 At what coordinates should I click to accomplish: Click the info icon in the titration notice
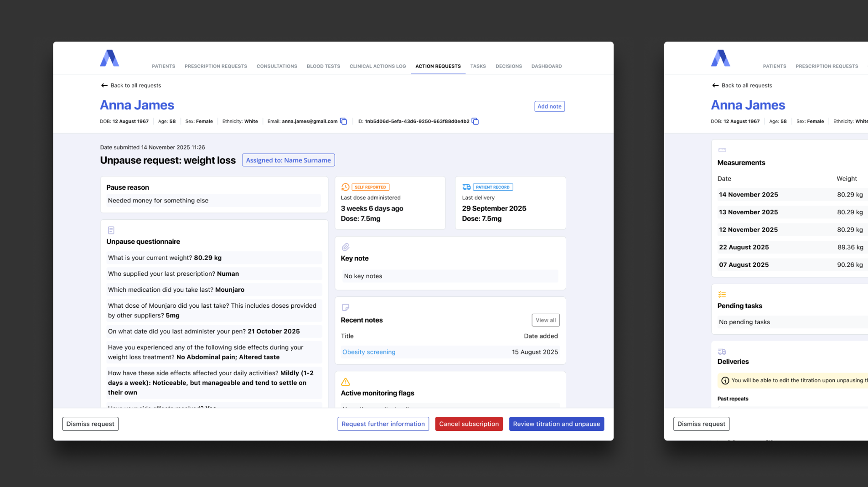(725, 380)
